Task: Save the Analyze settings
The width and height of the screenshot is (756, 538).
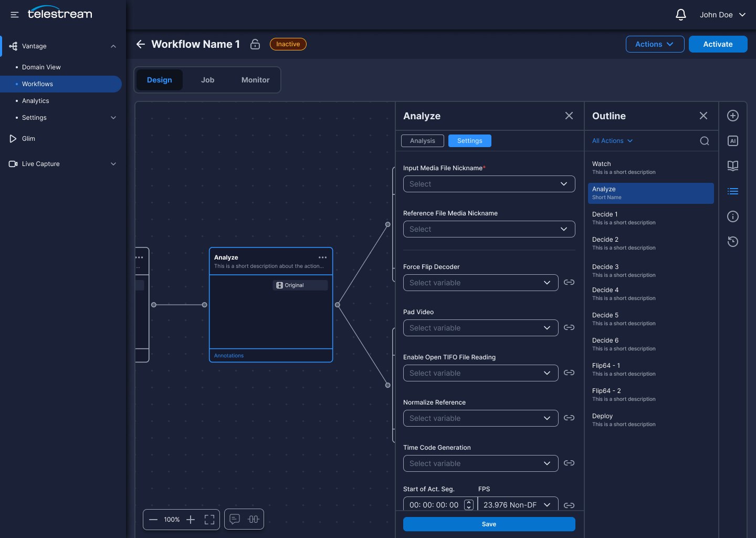Action: (x=489, y=524)
